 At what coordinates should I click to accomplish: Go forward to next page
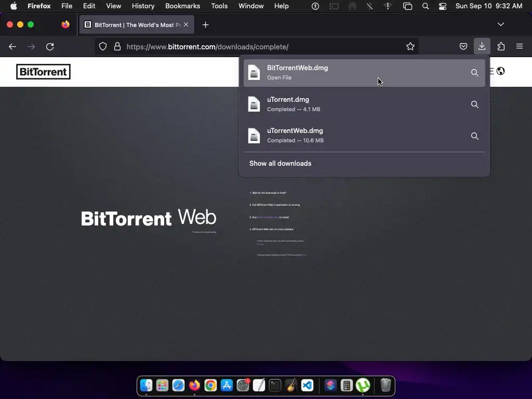[x=31, y=46]
